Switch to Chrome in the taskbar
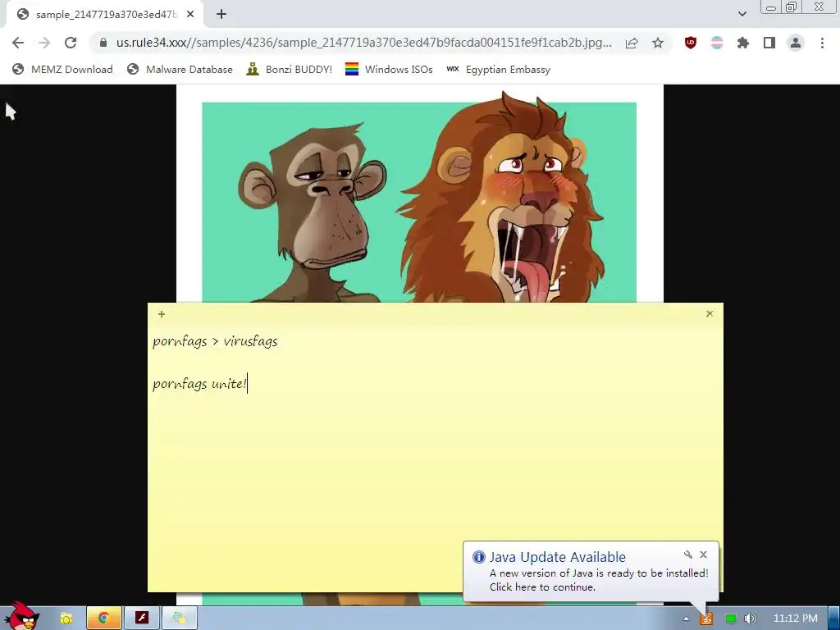840x630 pixels. point(103,619)
